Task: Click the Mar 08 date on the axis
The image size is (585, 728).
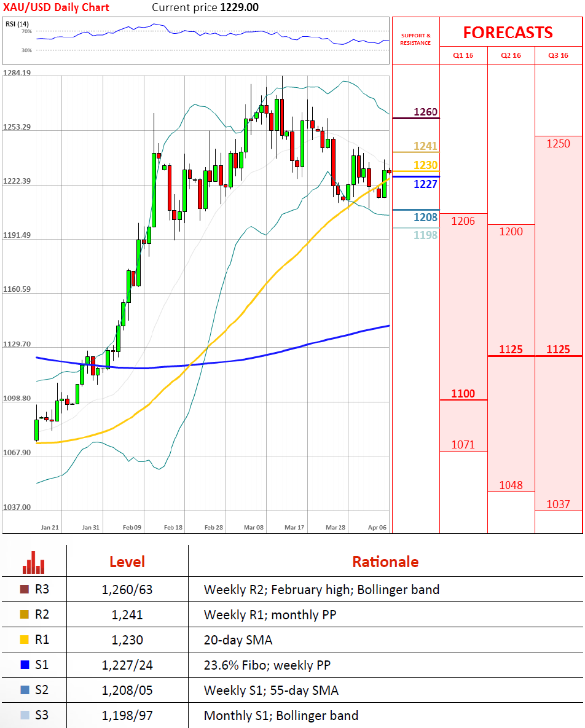Action: click(x=253, y=527)
